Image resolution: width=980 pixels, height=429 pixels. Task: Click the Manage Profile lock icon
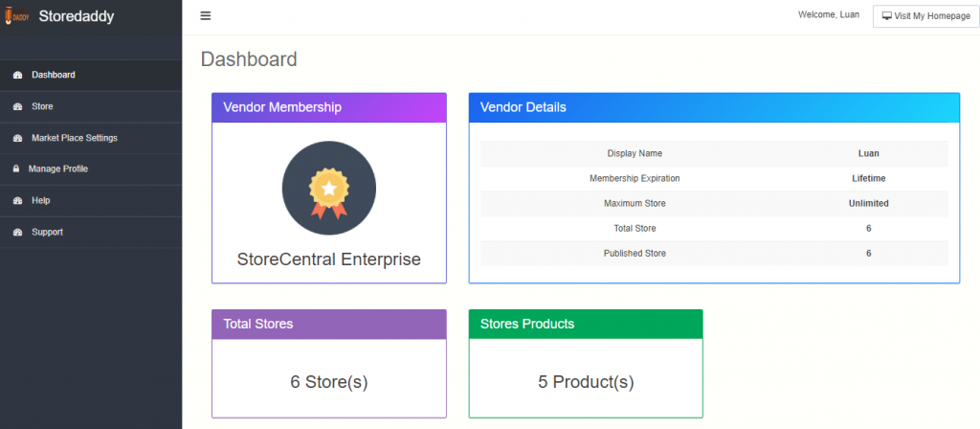[15, 169]
